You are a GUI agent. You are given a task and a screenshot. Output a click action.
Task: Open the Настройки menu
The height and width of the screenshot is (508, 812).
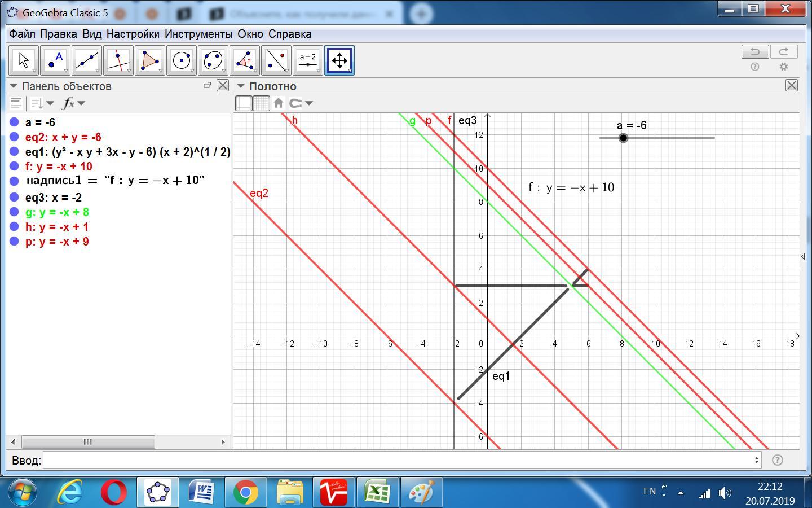tap(133, 34)
